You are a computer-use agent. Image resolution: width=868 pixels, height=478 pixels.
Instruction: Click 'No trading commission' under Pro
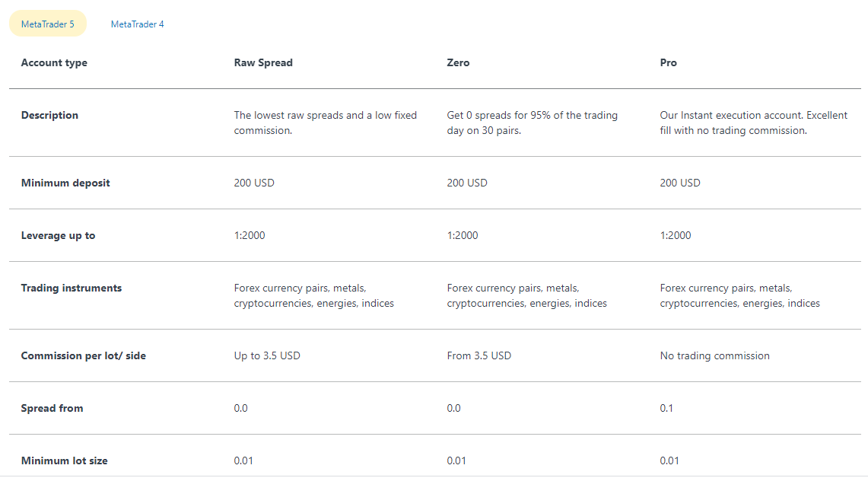[x=715, y=355]
